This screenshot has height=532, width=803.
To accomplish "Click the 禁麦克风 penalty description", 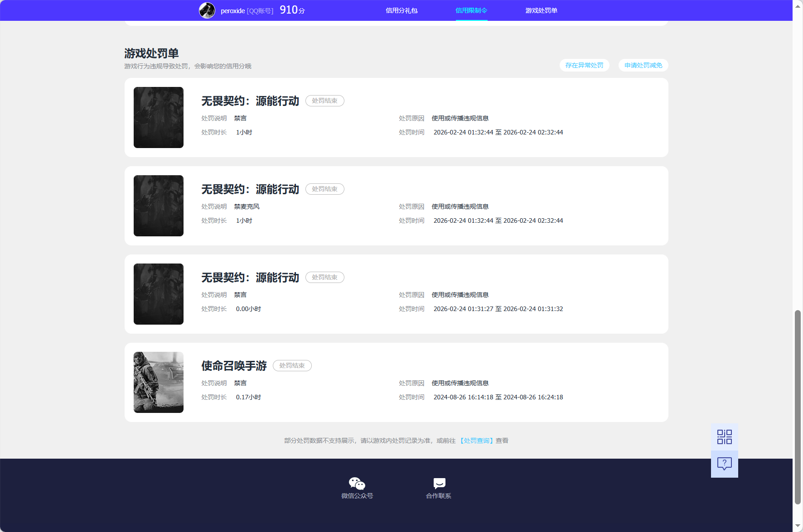I will point(247,206).
